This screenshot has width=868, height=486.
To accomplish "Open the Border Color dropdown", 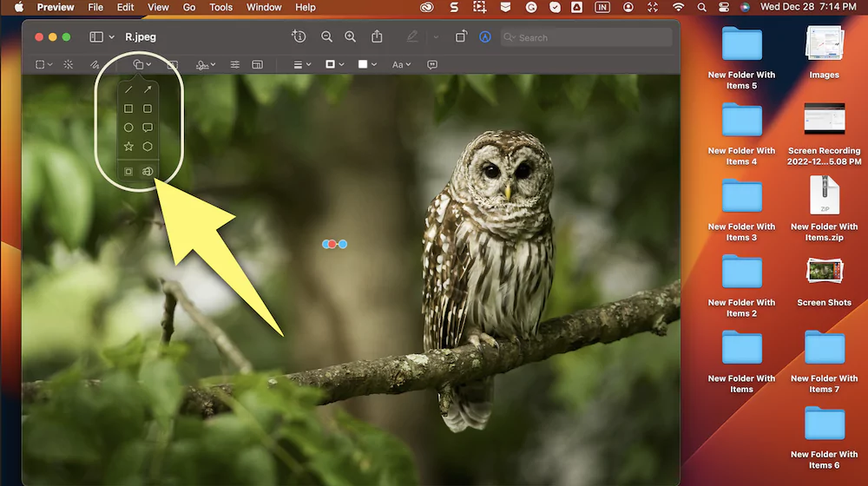I will [x=334, y=65].
